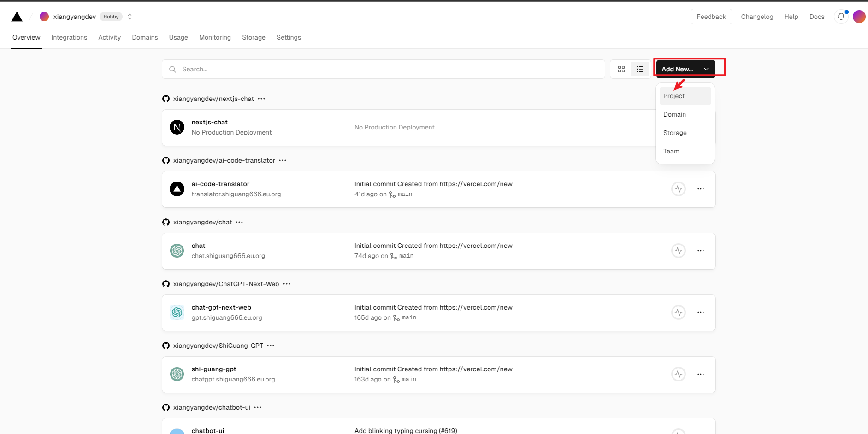Open xiangyangdev/ChatGPT-Next-Web repository link

(x=226, y=284)
